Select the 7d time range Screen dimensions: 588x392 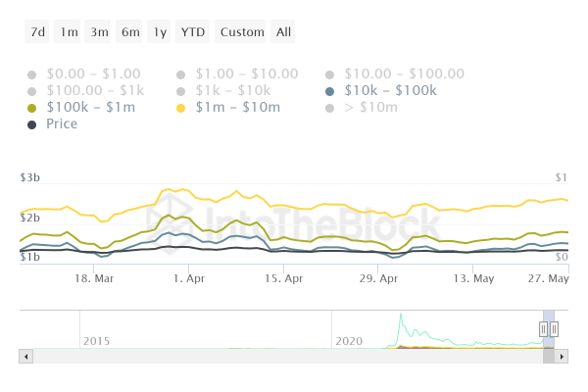click(x=38, y=32)
